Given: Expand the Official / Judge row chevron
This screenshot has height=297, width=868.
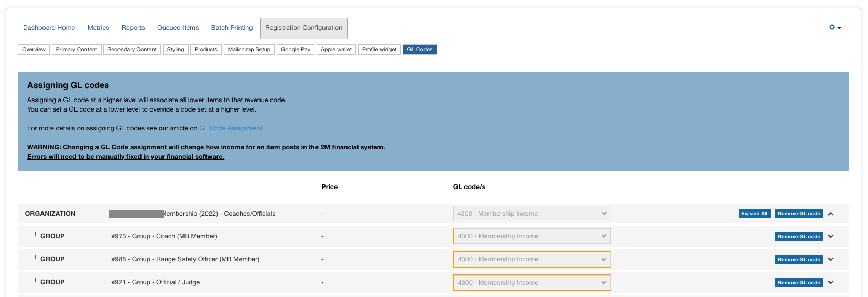Looking at the screenshot, I should [x=831, y=282].
